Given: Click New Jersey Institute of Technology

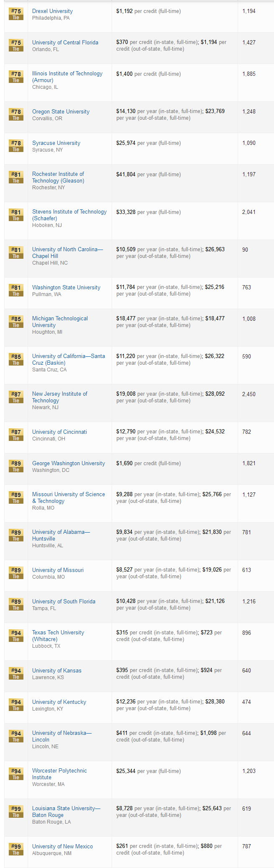Looking at the screenshot, I should (60, 397).
